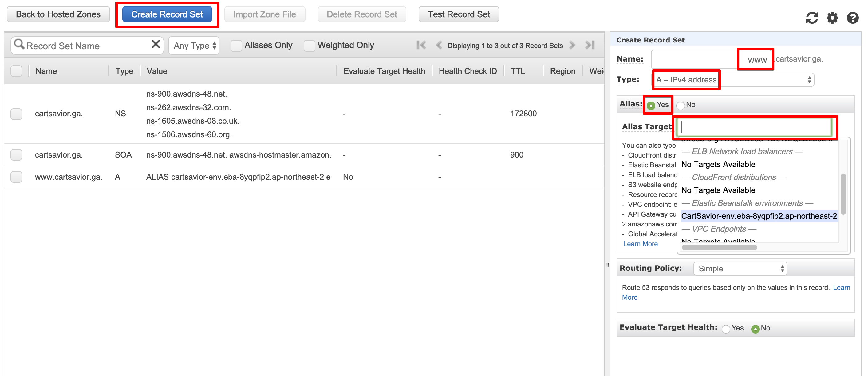Image resolution: width=868 pixels, height=376 pixels.
Task: Click the Create Record Set button
Action: (x=167, y=14)
